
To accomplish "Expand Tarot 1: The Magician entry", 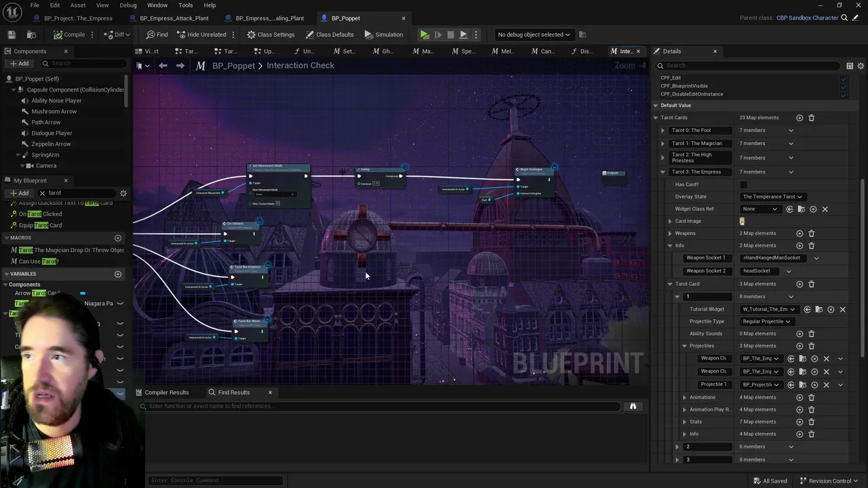I will point(663,143).
